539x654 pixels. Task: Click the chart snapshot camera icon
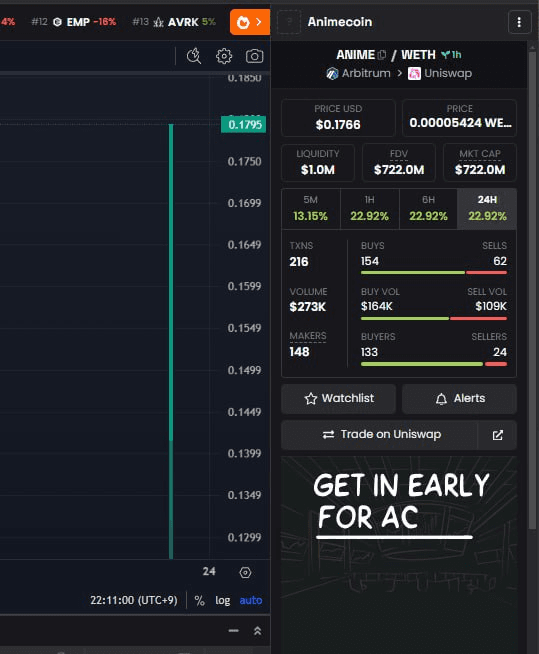click(254, 56)
